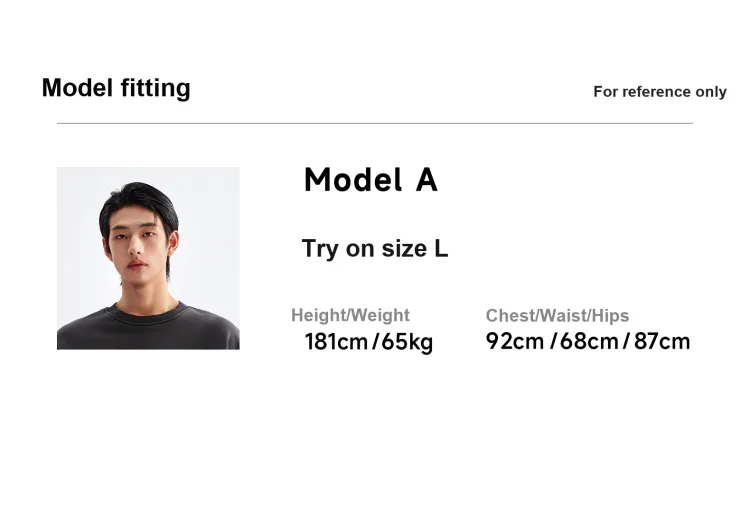Image resolution: width=750 pixels, height=511 pixels.
Task: Click the 87cm hips measurement
Action: click(x=662, y=341)
